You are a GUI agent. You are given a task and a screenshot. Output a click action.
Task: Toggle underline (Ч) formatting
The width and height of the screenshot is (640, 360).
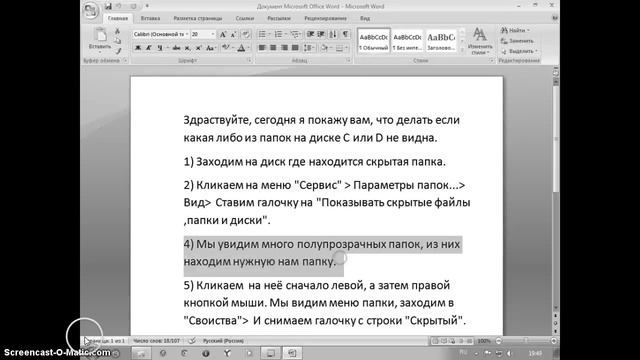160,48
